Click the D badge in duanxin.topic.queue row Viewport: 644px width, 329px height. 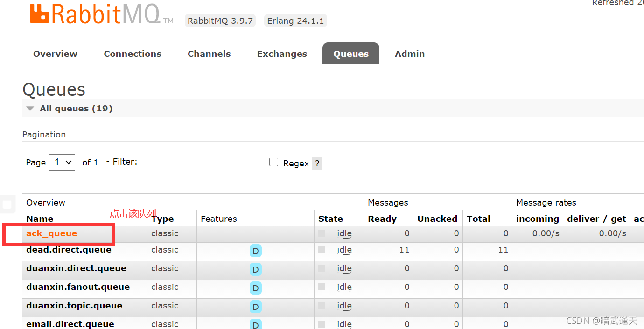255,307
